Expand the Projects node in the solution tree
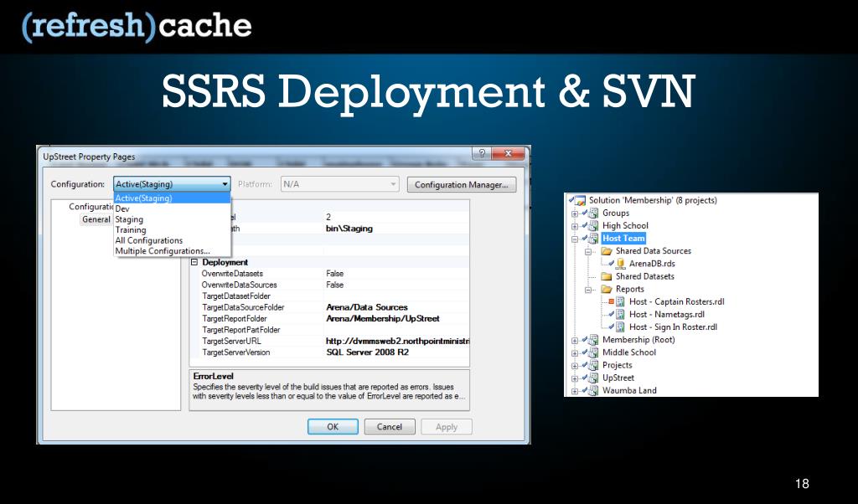This screenshot has height=504, width=858. pos(575,366)
